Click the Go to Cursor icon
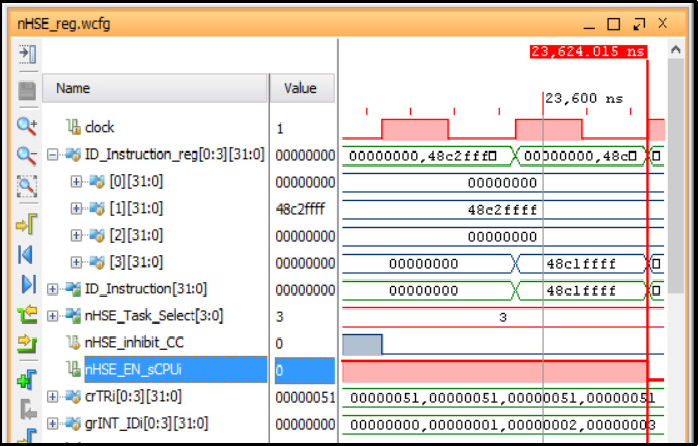The width and height of the screenshot is (698, 446). point(26,222)
